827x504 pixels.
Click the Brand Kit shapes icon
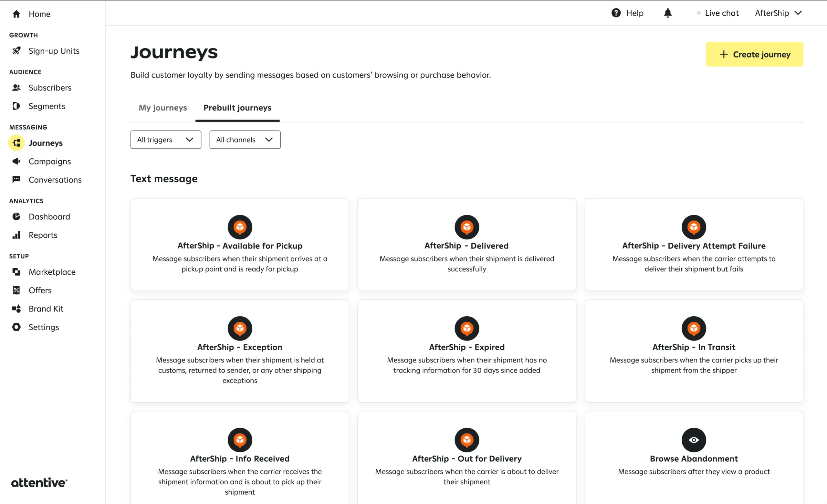(x=16, y=309)
